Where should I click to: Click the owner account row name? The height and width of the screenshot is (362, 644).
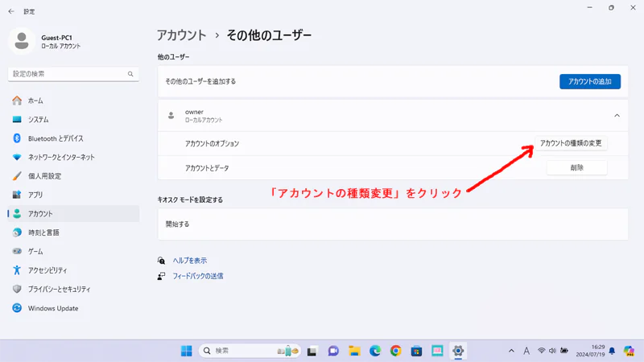coord(194,112)
